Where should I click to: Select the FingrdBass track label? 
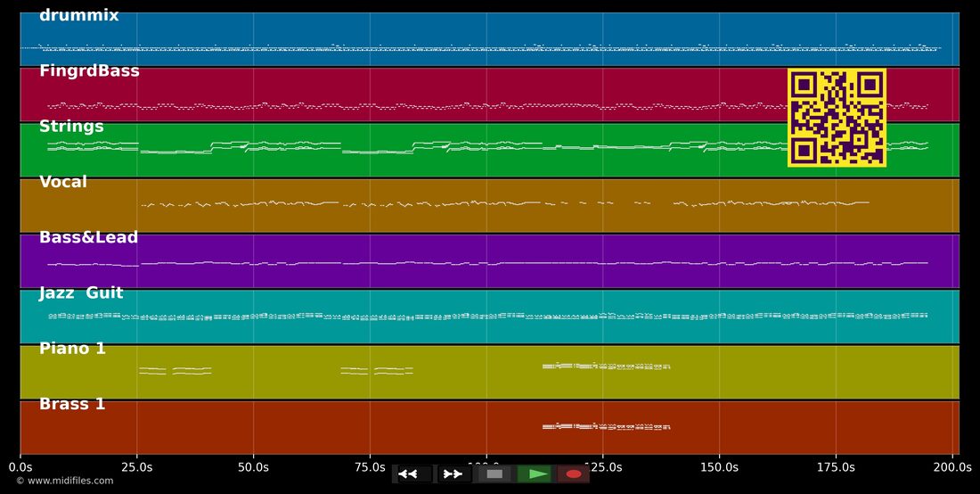(89, 71)
